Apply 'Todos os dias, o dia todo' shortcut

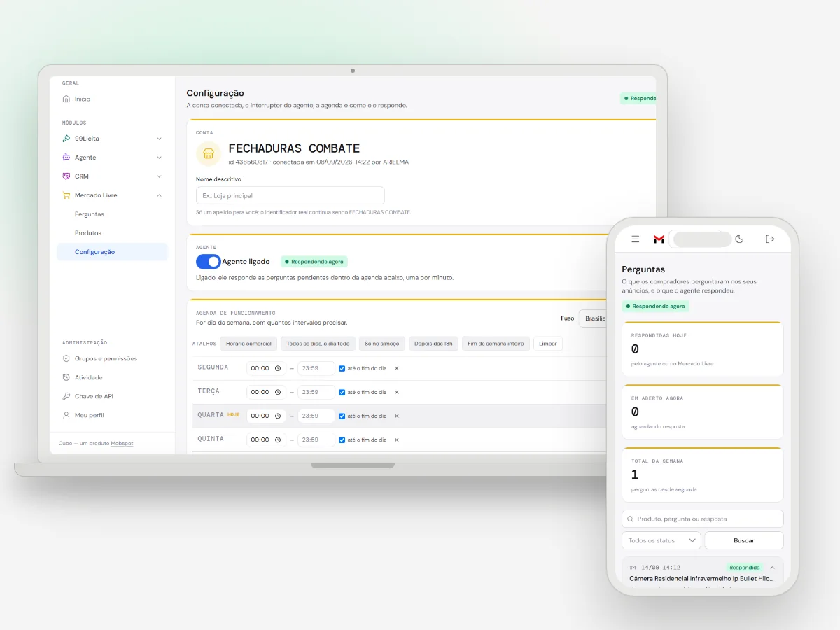318,344
